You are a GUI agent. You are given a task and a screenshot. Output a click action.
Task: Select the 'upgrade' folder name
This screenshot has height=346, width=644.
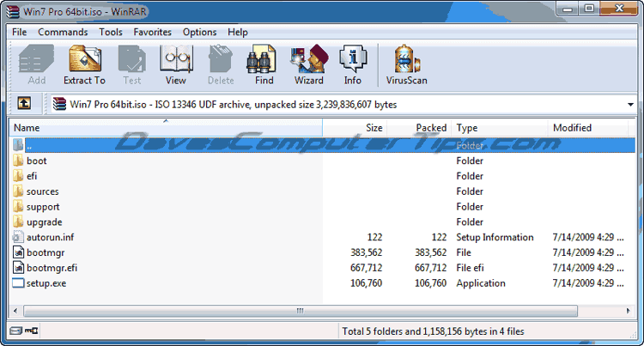coord(45,222)
